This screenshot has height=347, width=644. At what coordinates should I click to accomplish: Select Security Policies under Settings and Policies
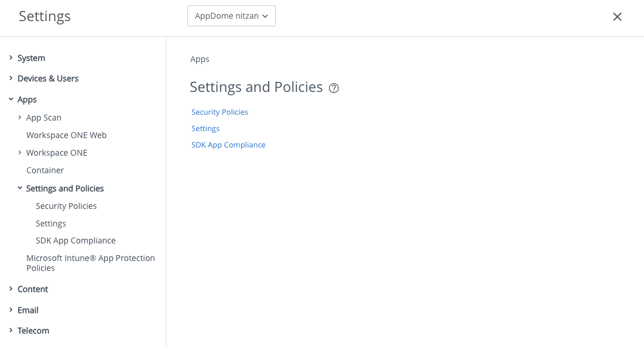66,205
